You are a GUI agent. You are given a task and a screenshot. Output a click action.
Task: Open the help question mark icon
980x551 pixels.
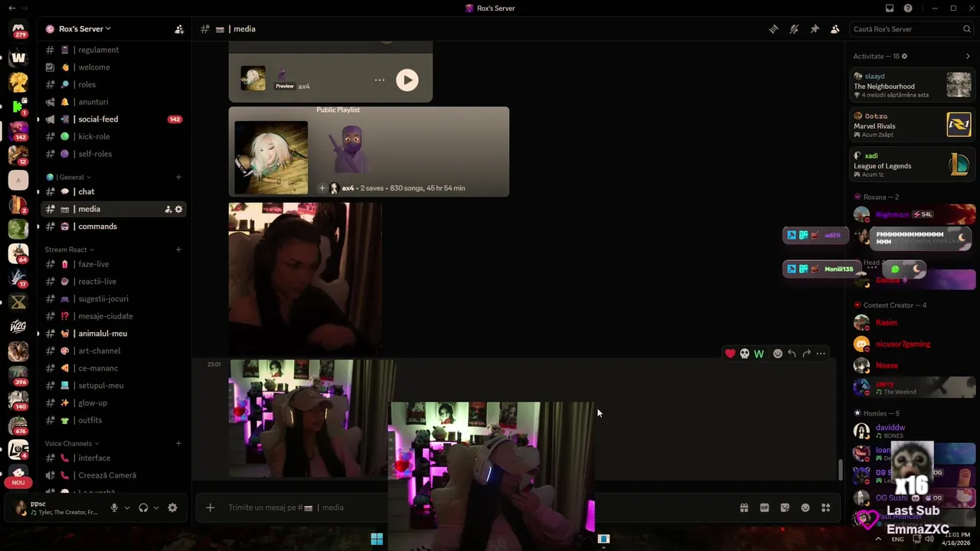coord(908,8)
